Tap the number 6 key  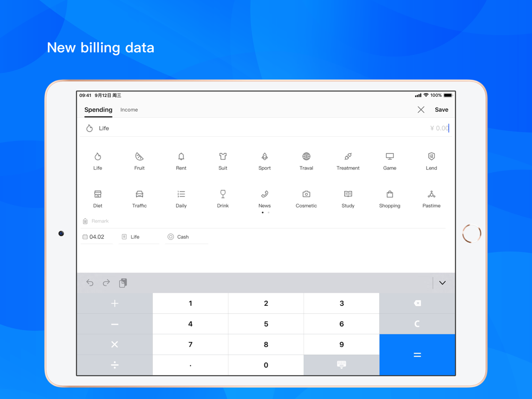point(342,323)
